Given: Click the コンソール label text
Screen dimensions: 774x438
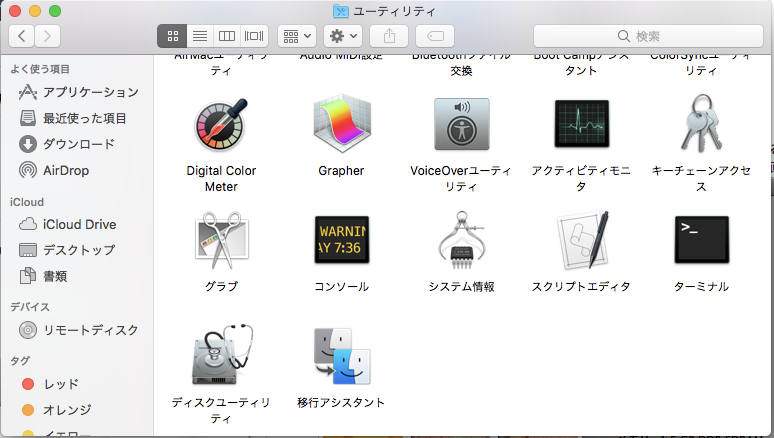Looking at the screenshot, I should [342, 287].
